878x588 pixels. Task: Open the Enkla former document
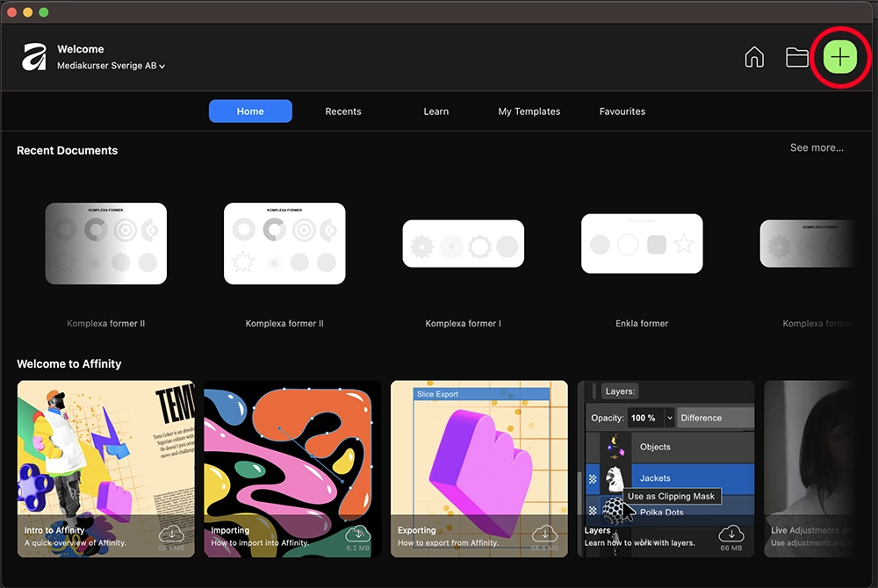[642, 244]
